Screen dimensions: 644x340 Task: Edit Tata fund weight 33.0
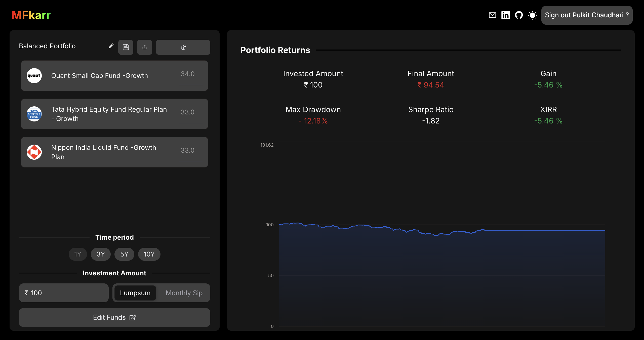(188, 112)
